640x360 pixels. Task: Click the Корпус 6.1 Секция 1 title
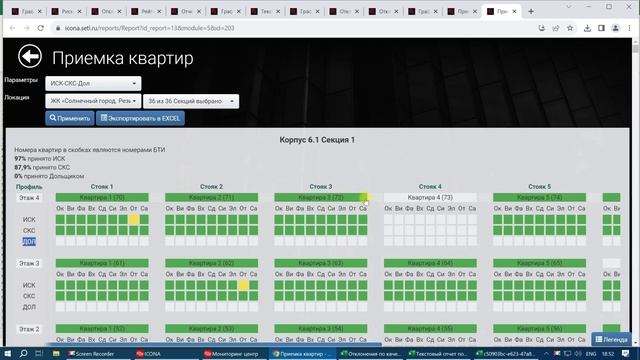click(317, 140)
